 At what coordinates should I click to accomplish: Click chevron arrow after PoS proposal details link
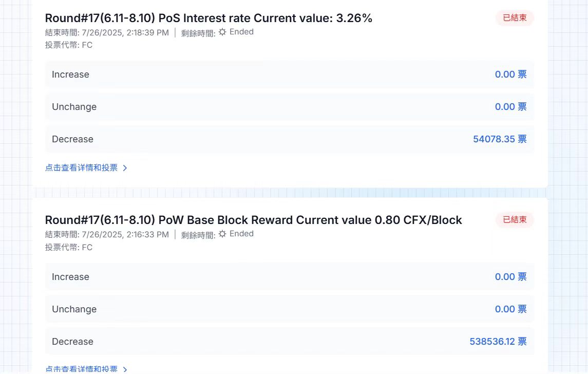point(125,168)
